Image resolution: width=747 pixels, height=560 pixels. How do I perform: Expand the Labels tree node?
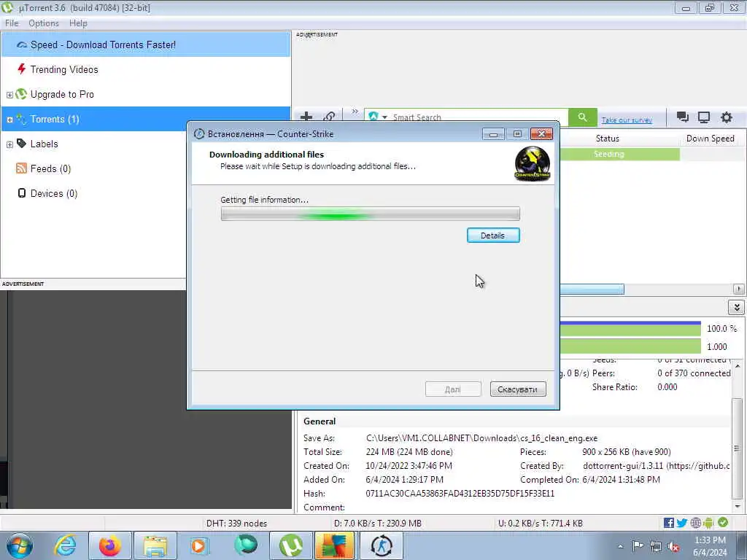(x=9, y=144)
